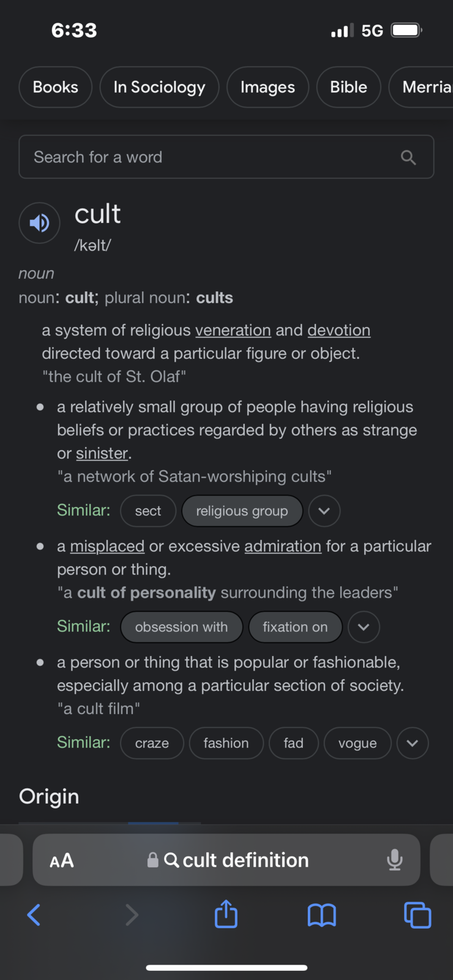Image resolution: width=453 pixels, height=980 pixels.
Task: Expand more synonyms after vogue
Action: (x=413, y=743)
